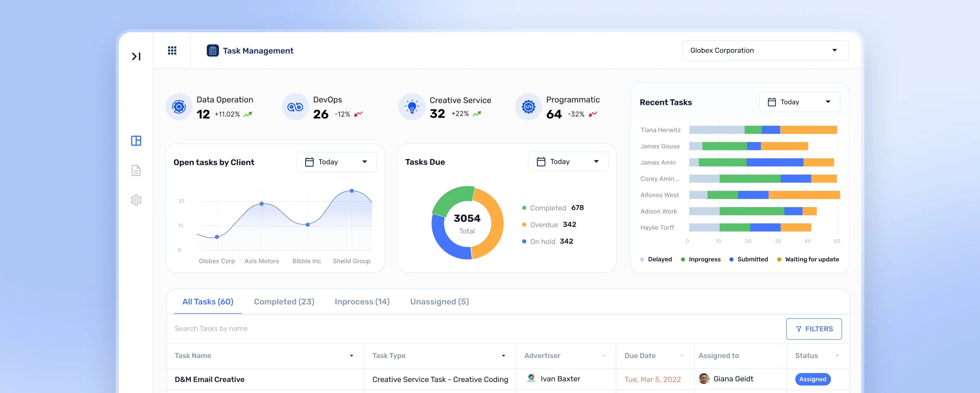Click the Ivan Baxter advertiser name
980x393 pixels.
560,378
